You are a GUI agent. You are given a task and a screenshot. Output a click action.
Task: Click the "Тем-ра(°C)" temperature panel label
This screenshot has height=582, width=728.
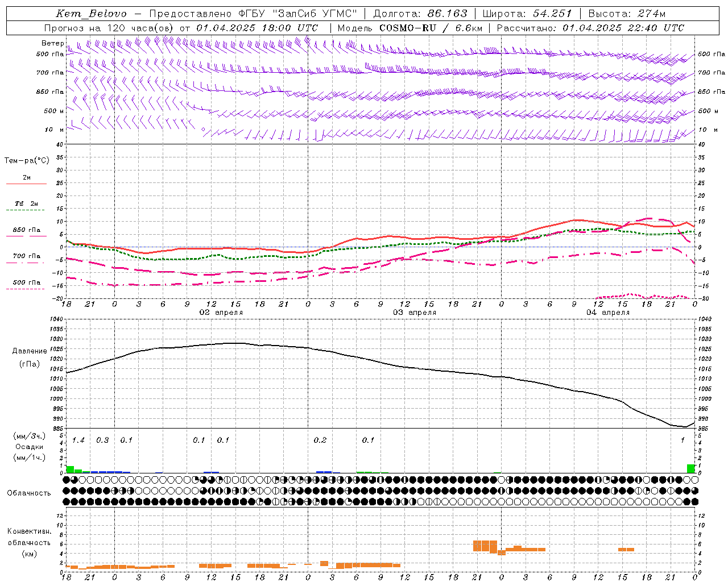click(27, 161)
